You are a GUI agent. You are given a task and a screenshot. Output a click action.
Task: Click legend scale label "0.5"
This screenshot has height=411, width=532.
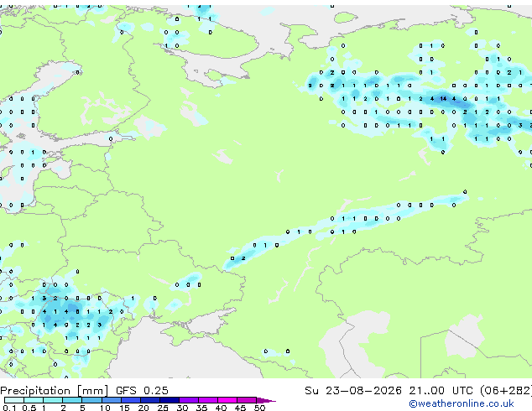(29, 408)
